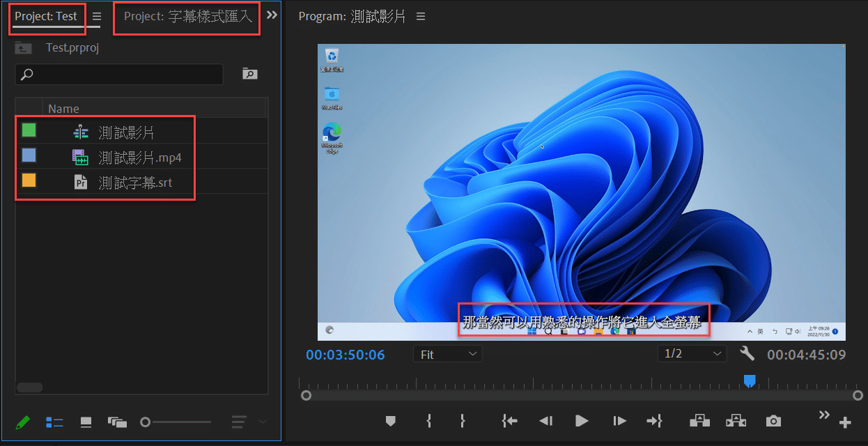868x446 pixels.
Task: Show more transport controls chevron
Action: pyautogui.click(x=824, y=415)
